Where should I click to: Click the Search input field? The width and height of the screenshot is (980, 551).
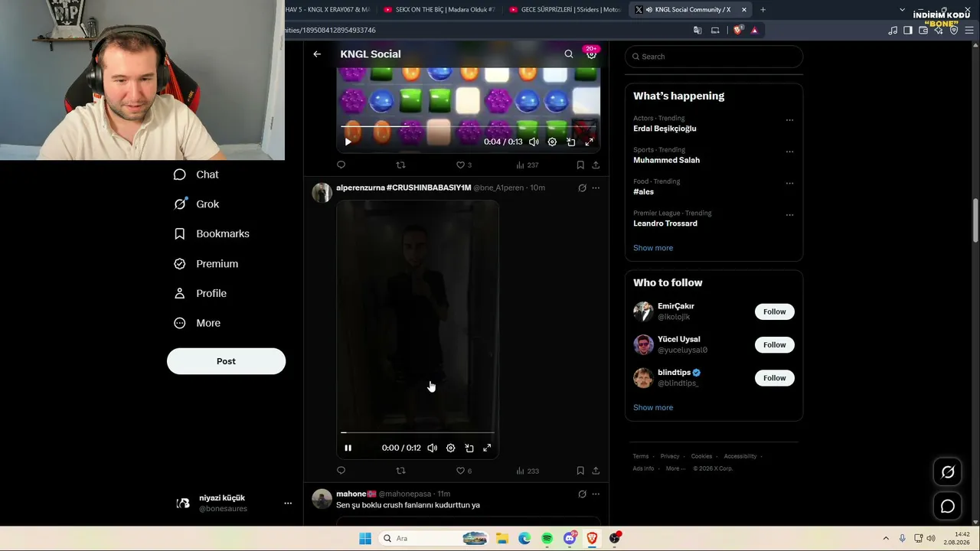point(714,57)
